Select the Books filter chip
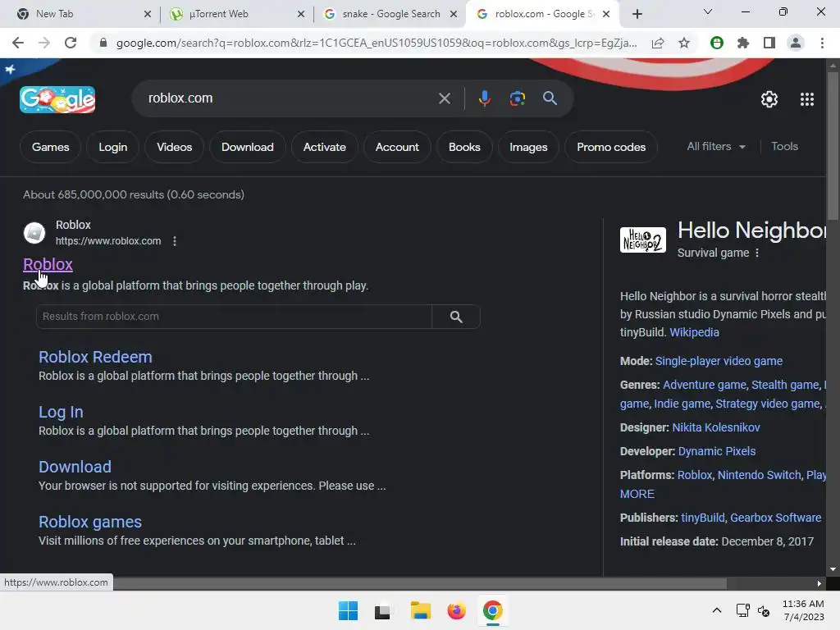The width and height of the screenshot is (840, 630). [x=464, y=148]
